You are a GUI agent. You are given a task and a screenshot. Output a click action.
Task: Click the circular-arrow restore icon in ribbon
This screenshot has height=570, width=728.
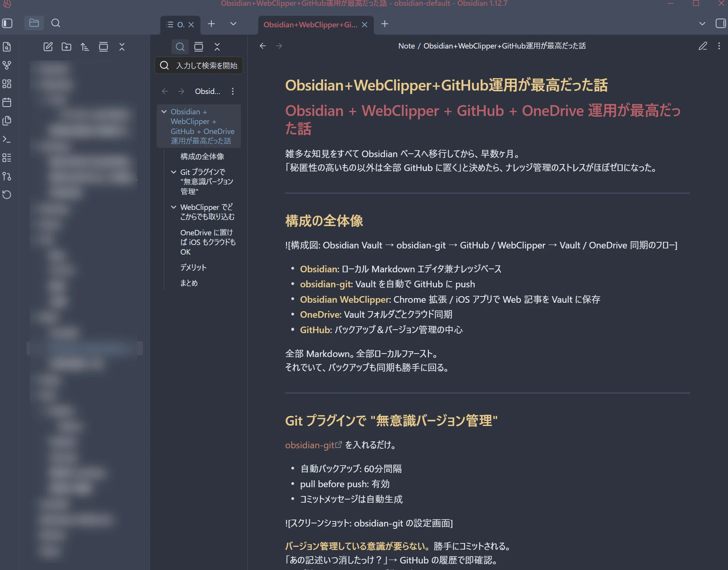coord(7,195)
